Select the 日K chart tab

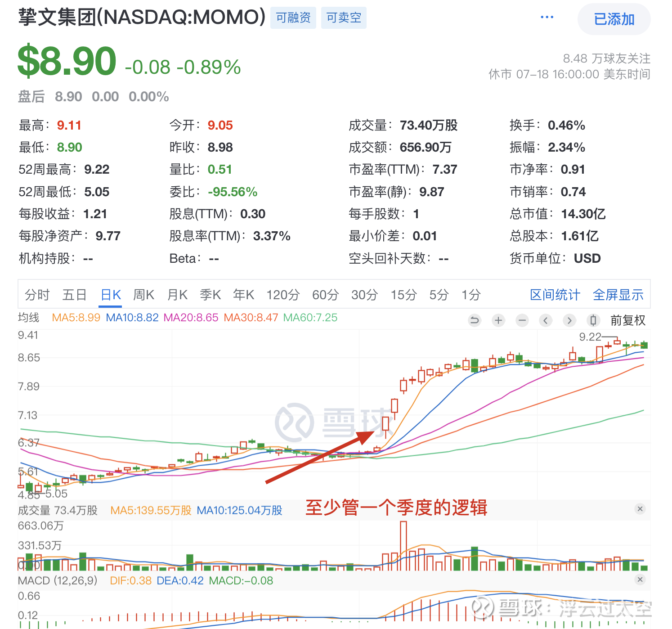110,295
